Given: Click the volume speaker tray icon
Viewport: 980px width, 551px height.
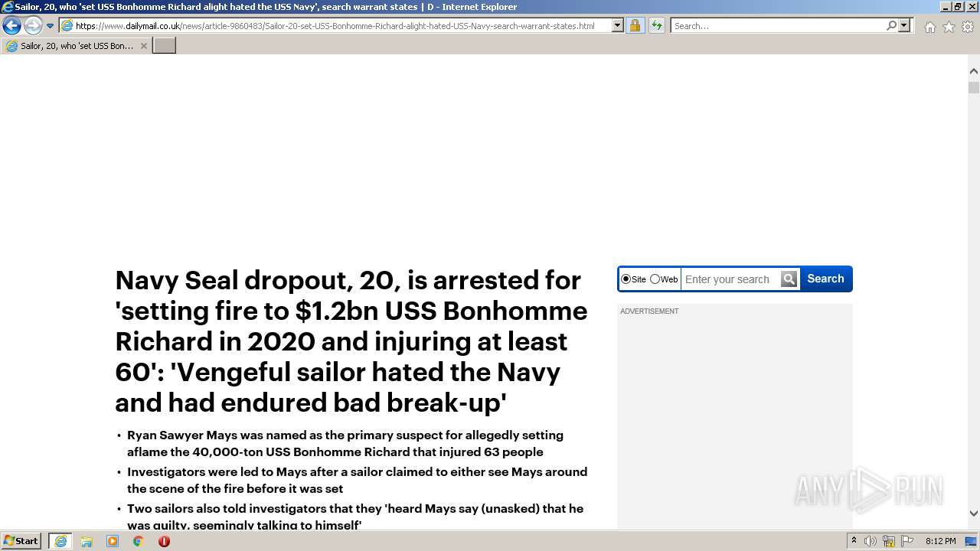Looking at the screenshot, I should point(871,541).
